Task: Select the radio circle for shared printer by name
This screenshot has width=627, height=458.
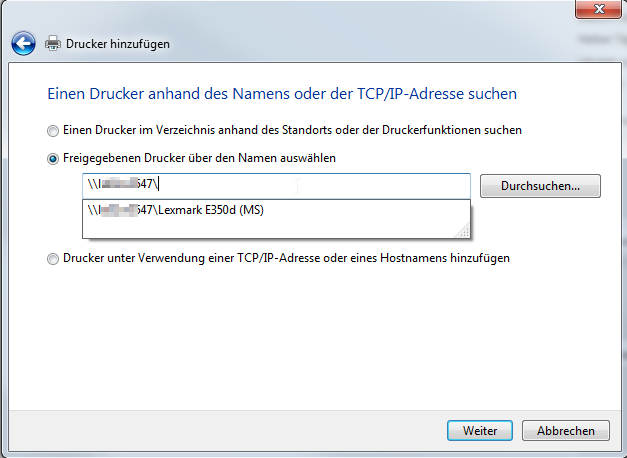Action: 52,158
